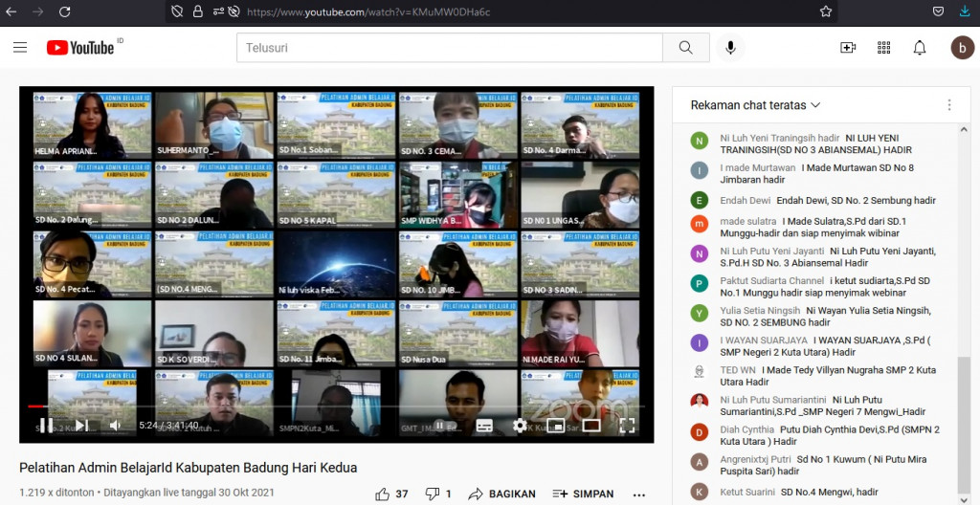Viewport: 980px width, 505px height.
Task: Open video player settings gear
Action: coord(520,426)
